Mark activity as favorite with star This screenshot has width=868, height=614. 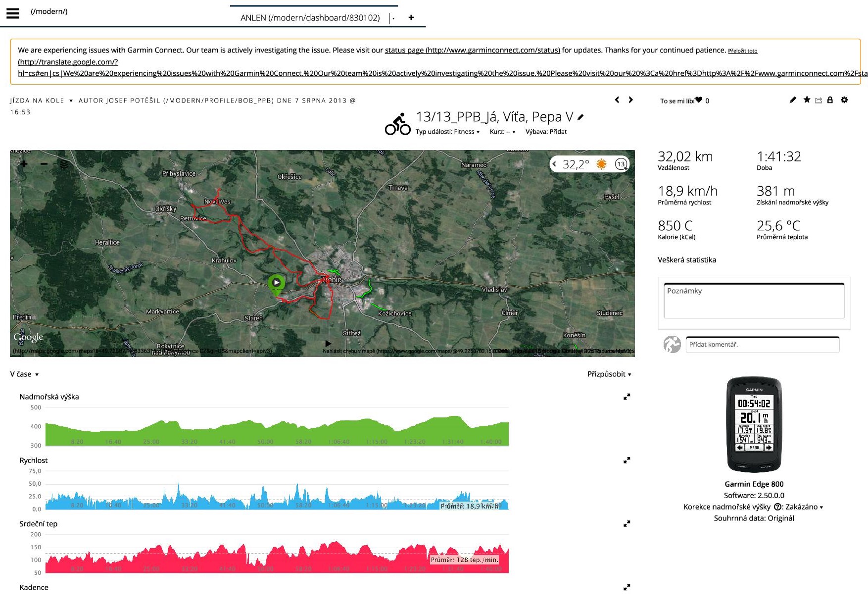point(807,100)
